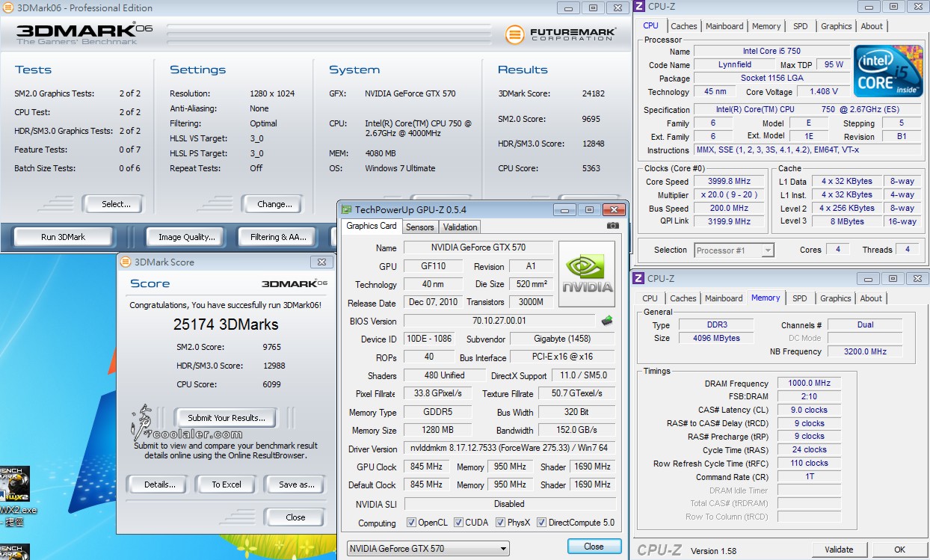Toggle the CUDA checkbox
930x560 pixels.
coord(458,523)
